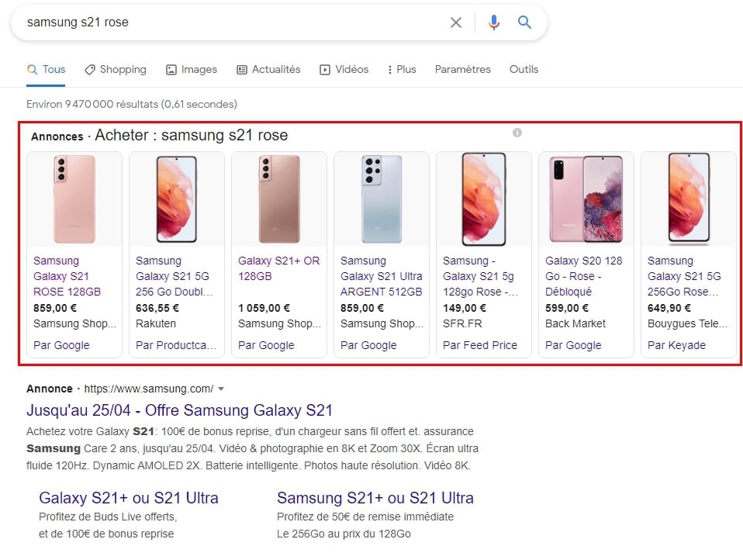Switch to the Images tab
The width and height of the screenshot is (743, 560).
pyautogui.click(x=192, y=69)
